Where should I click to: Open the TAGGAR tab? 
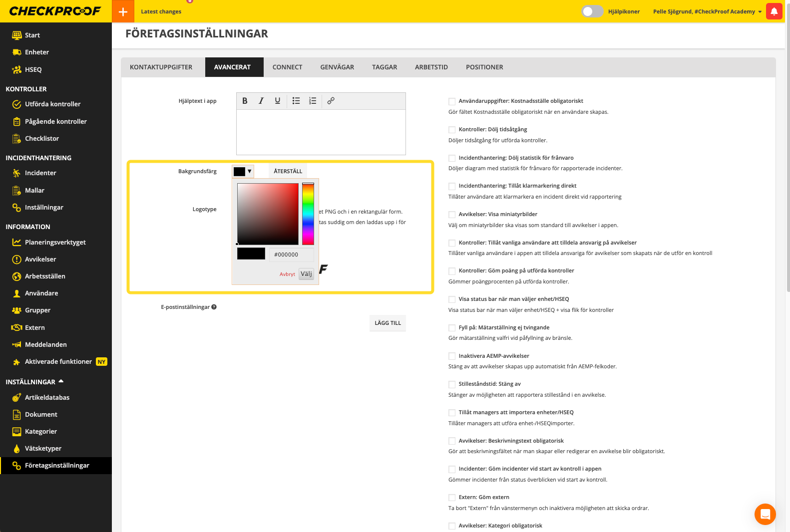[x=385, y=67]
